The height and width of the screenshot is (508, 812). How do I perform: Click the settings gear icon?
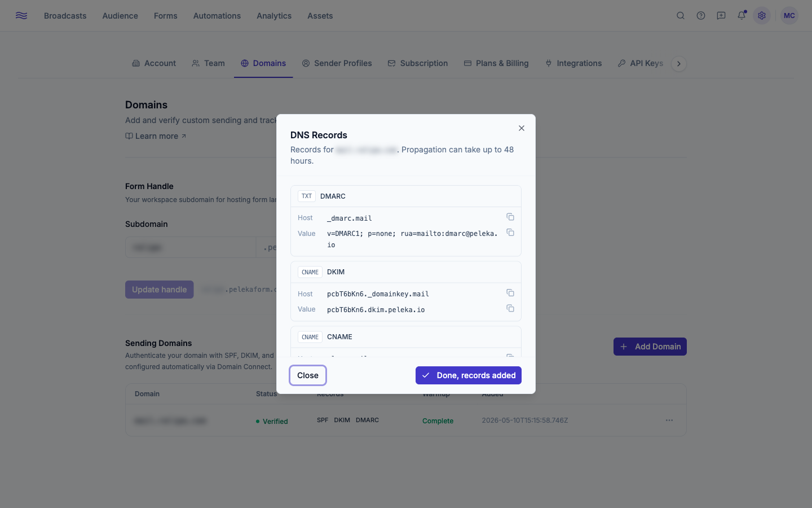coord(762,16)
